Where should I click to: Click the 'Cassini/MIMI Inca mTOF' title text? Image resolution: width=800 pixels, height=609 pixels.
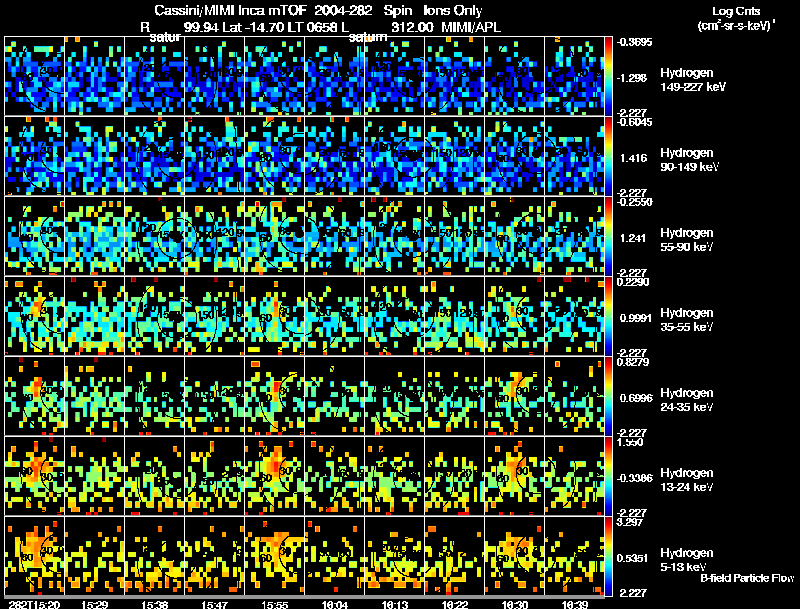pyautogui.click(x=230, y=10)
